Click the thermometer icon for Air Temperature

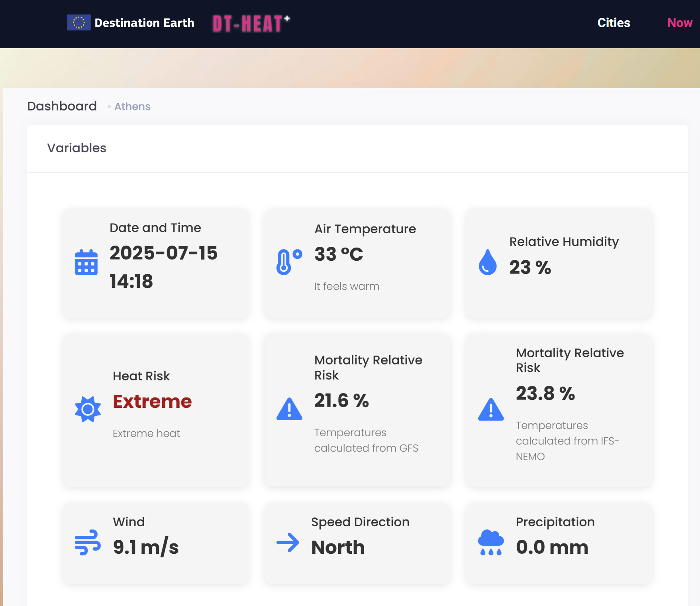(289, 262)
